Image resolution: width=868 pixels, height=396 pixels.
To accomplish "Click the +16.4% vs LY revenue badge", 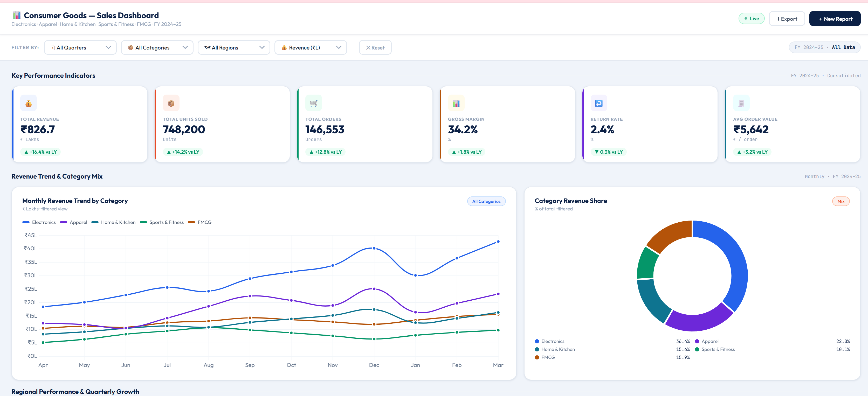I will click(x=40, y=152).
